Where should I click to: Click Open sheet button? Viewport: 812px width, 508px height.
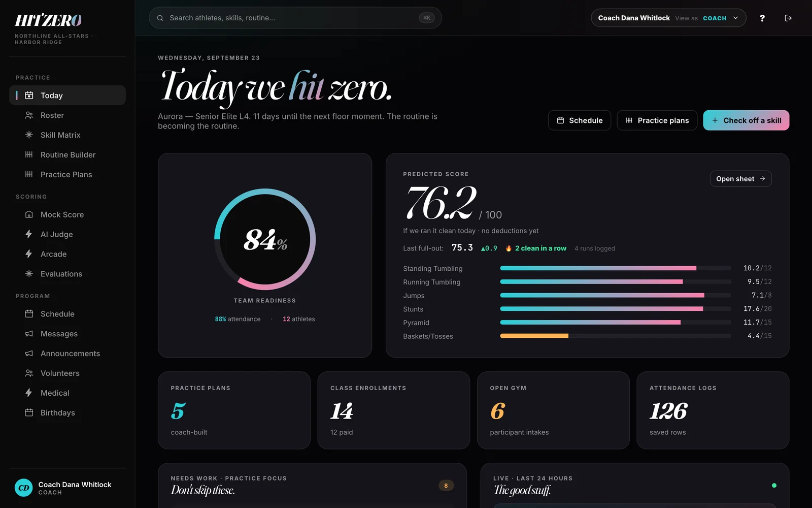tap(740, 179)
